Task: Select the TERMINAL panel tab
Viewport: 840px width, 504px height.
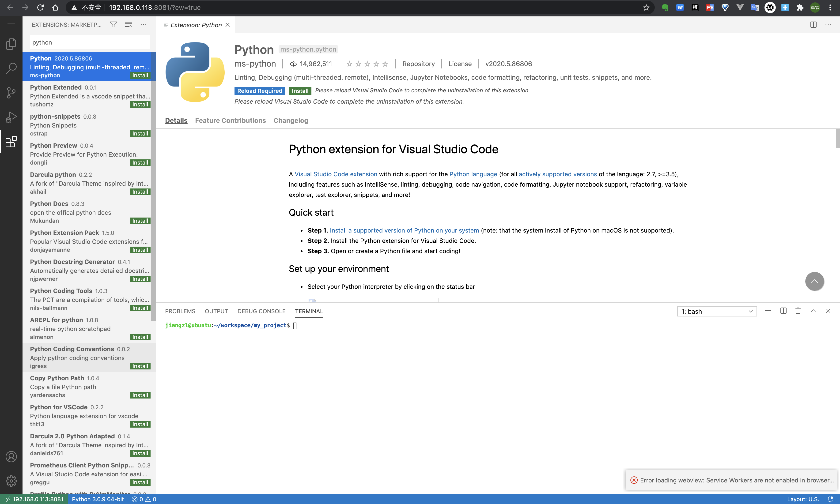Action: pos(309,311)
